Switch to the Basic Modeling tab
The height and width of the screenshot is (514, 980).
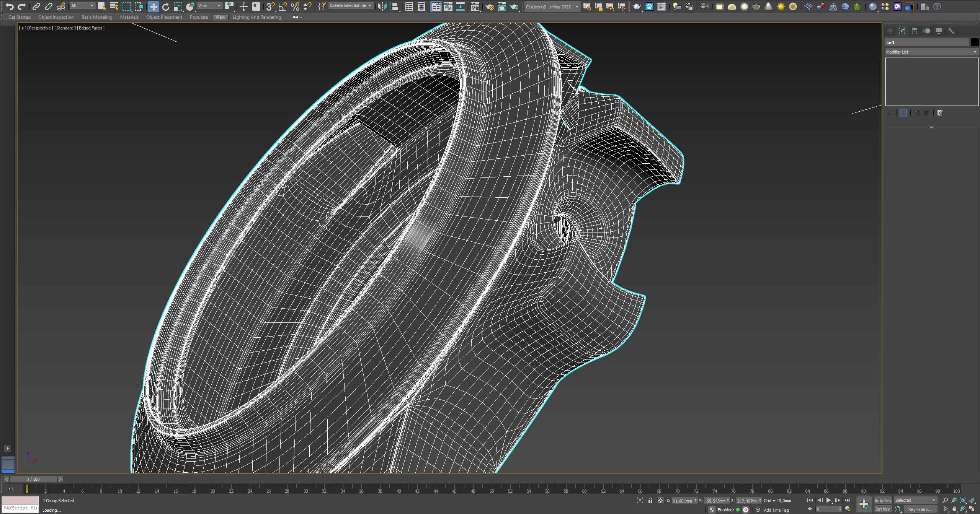point(97,17)
